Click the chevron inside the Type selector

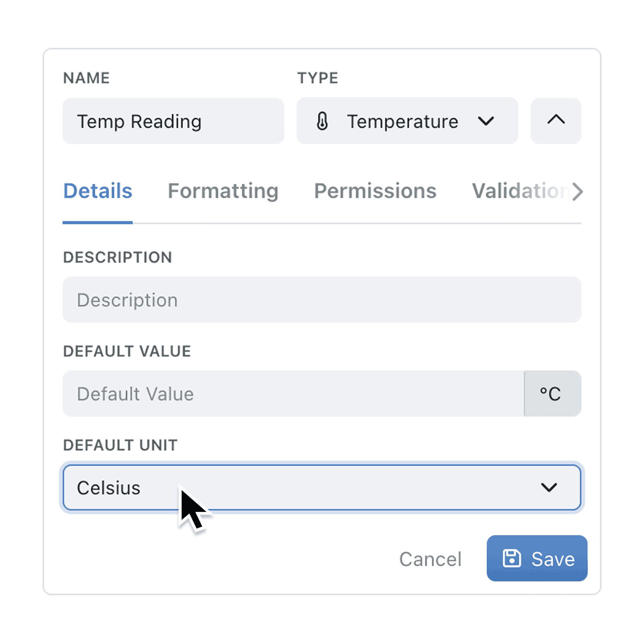[x=486, y=122]
